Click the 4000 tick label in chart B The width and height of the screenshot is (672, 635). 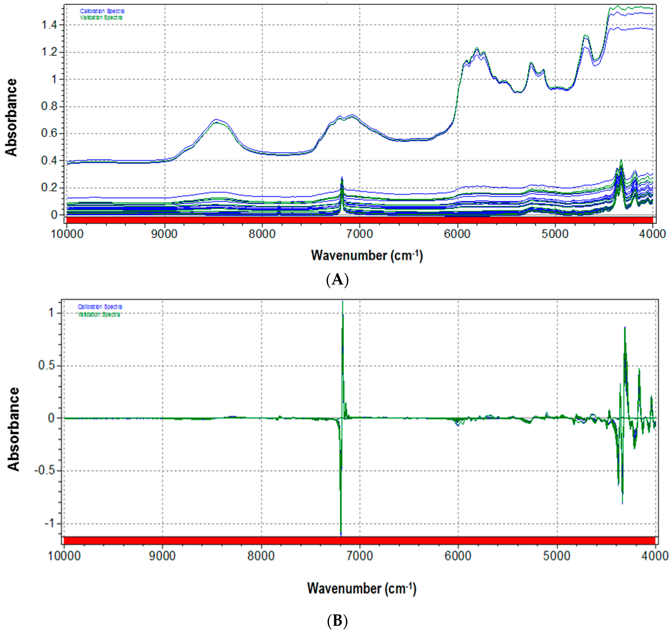pyautogui.click(x=655, y=556)
